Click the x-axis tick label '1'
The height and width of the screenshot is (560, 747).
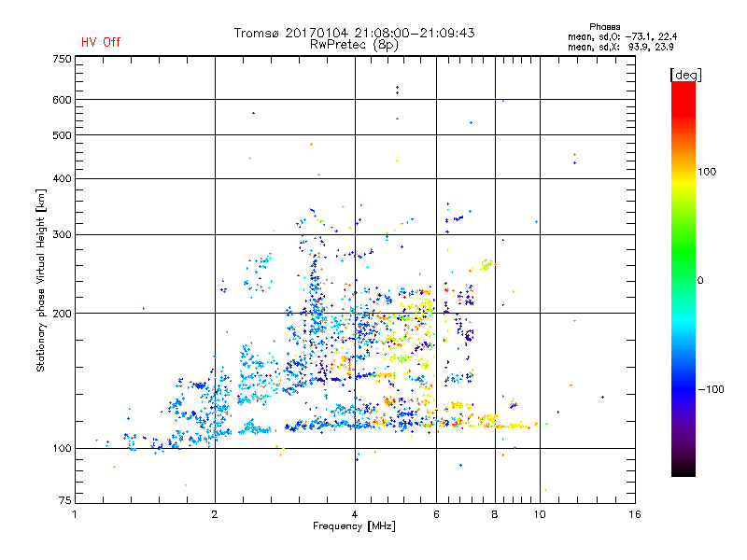coord(75,514)
